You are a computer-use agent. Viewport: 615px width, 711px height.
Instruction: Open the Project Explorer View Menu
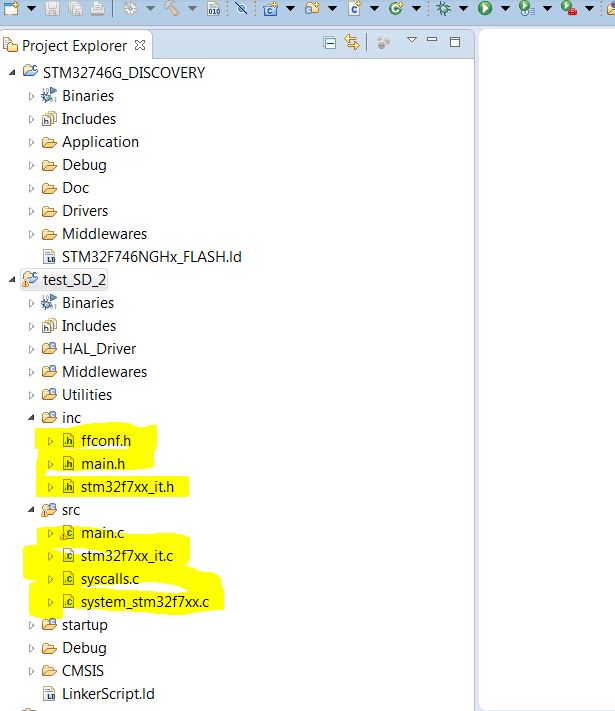click(x=411, y=43)
